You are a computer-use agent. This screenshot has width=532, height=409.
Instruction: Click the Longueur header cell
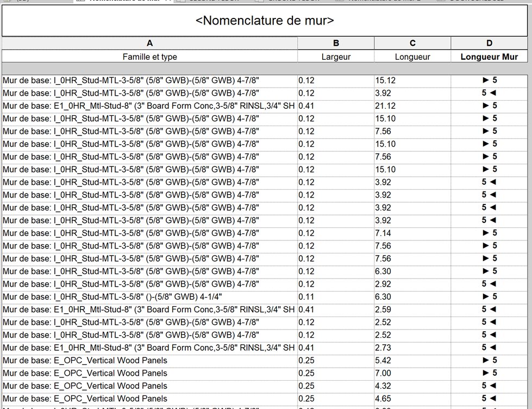pos(412,57)
